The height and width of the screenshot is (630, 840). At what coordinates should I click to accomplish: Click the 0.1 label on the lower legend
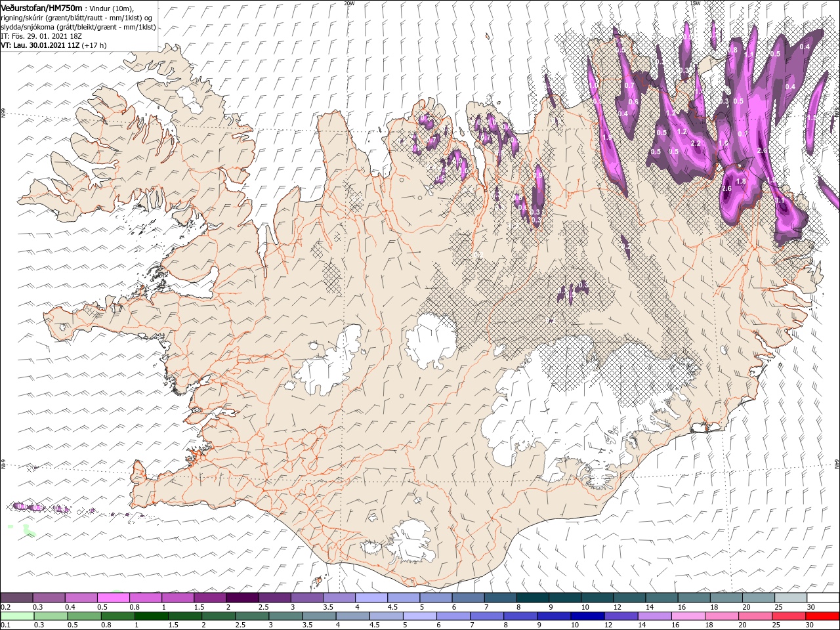coord(6,625)
